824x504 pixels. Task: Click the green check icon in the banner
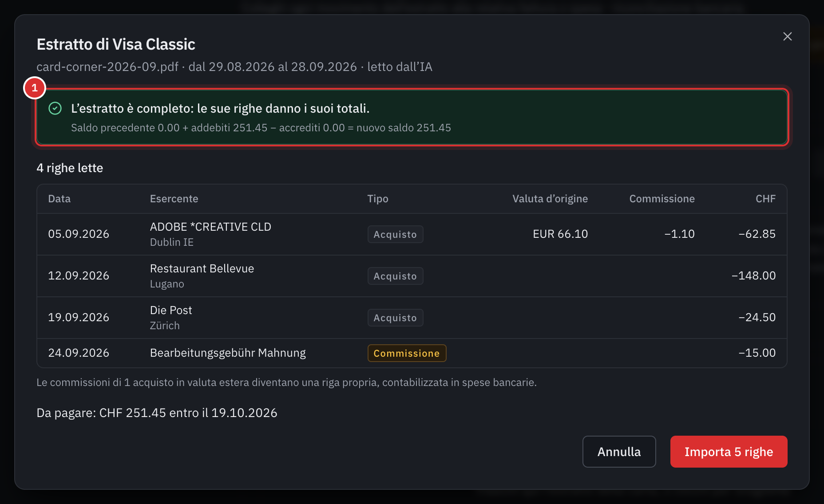tap(55, 108)
